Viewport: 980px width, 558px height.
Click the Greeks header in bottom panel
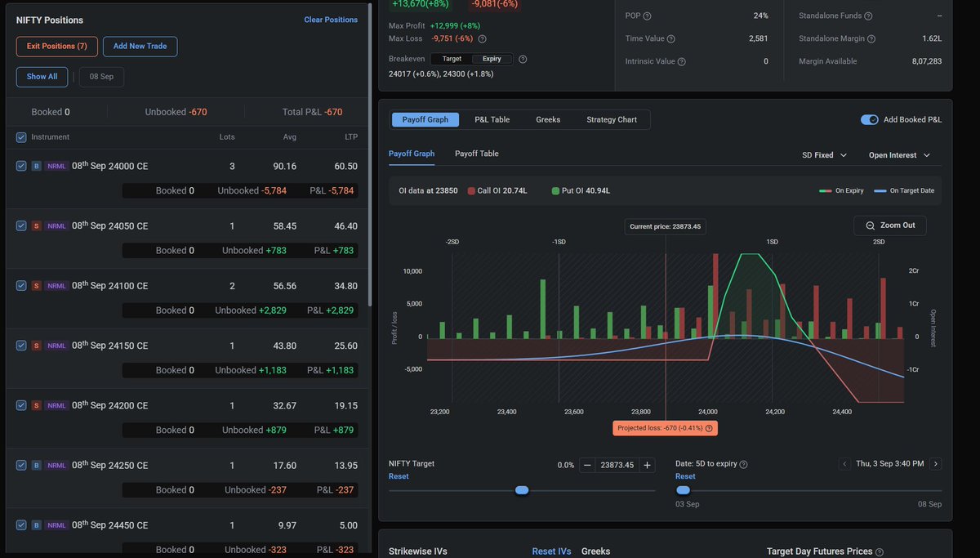click(595, 551)
